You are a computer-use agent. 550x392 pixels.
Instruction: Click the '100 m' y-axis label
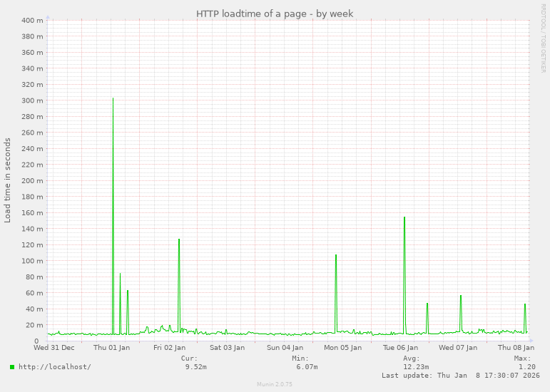coord(32,261)
